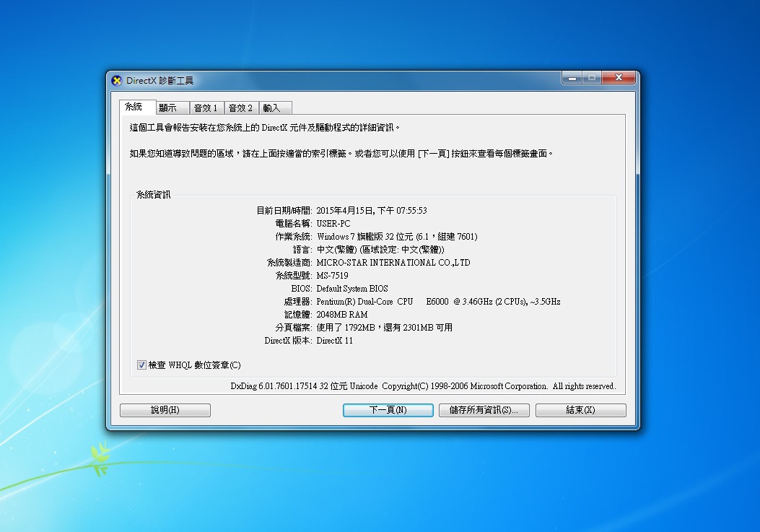Select the 音效 1 tab
Viewport: 760px width, 532px height.
(205, 108)
